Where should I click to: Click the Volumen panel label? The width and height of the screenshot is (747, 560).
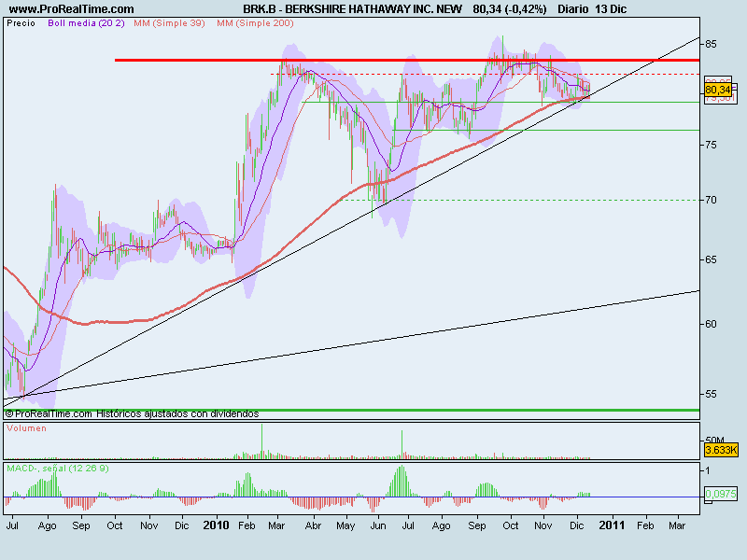pos(27,428)
